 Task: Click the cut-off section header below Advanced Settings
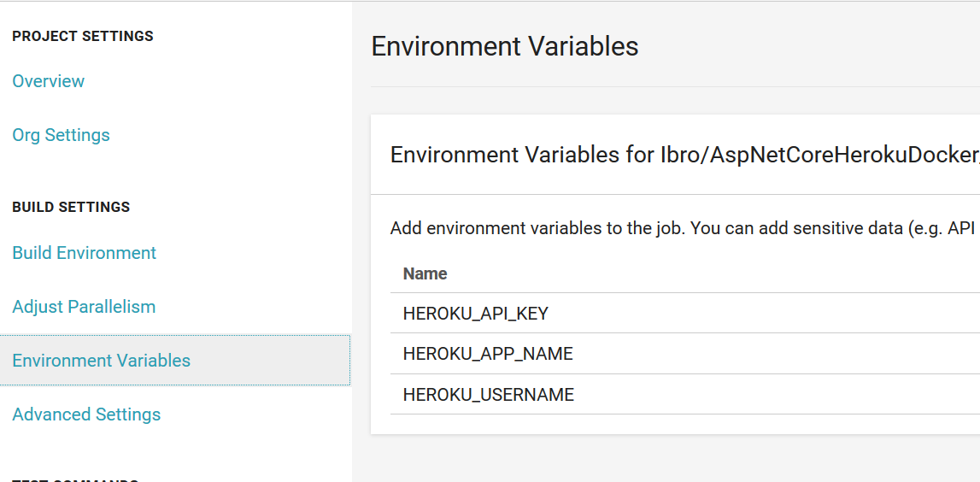tap(75, 479)
